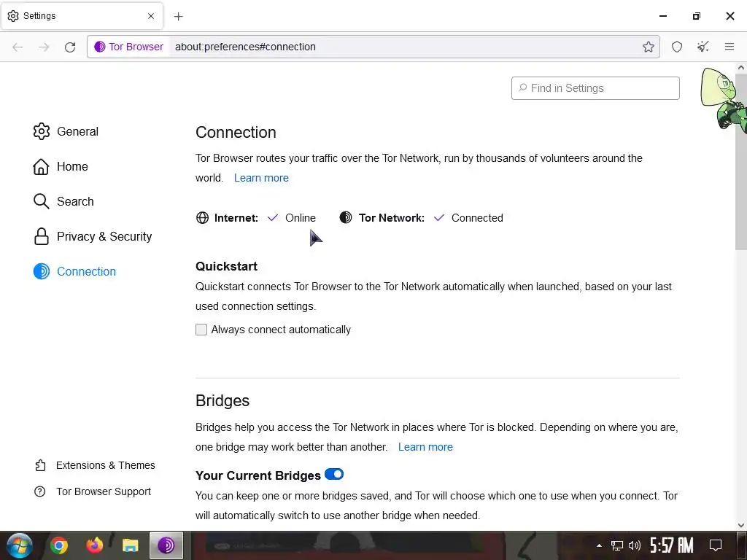The width and height of the screenshot is (747, 560).
Task: Open Firefox from the taskbar
Action: coord(95,545)
